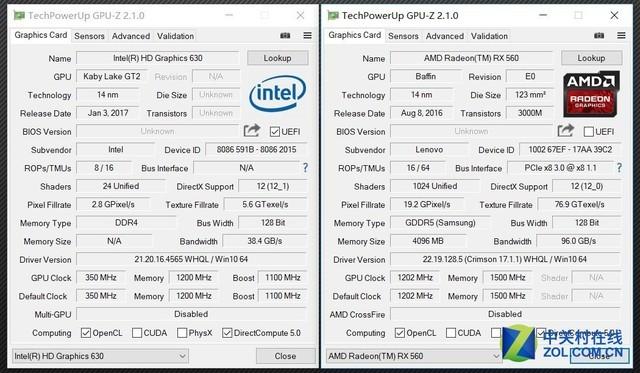
Task: Click the BIOS share icon in AMD window
Action: [565, 131]
